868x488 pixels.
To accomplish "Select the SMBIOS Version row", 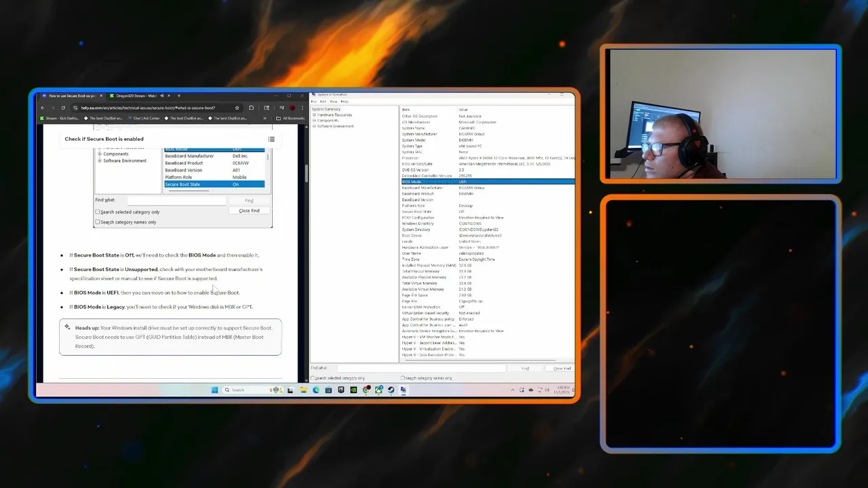I will [x=488, y=170].
